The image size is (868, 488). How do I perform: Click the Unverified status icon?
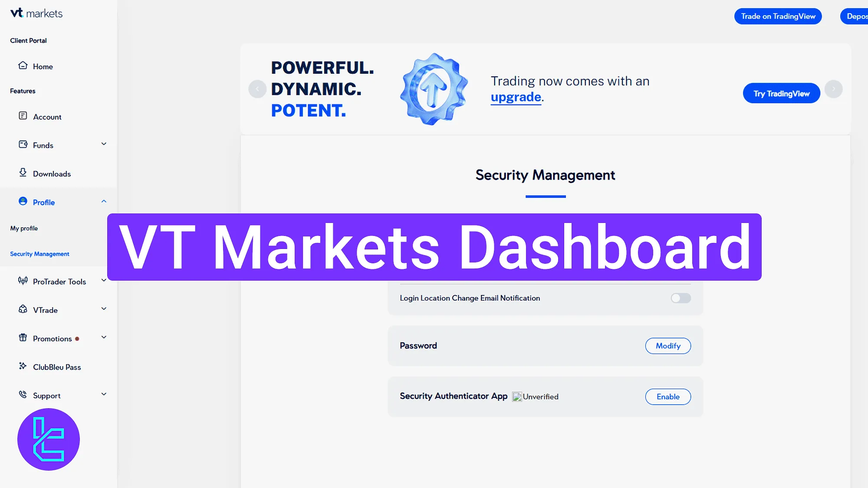(x=517, y=397)
